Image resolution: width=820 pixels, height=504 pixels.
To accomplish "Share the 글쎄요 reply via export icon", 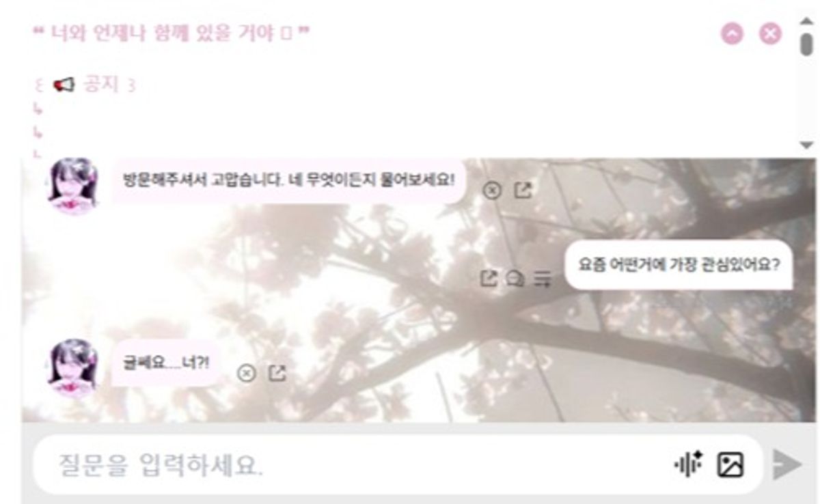I will point(277,374).
